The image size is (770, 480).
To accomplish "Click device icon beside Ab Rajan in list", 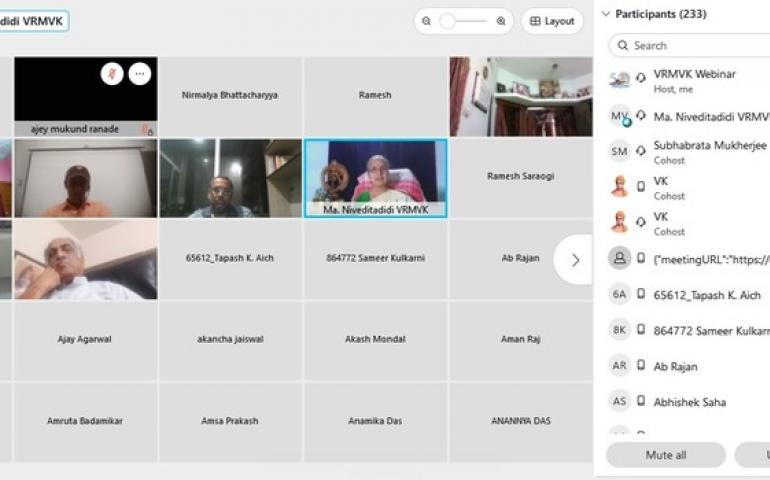I will click(641, 365).
